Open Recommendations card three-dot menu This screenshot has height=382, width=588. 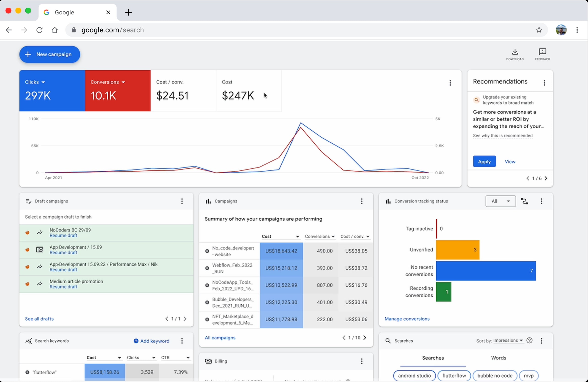(544, 83)
